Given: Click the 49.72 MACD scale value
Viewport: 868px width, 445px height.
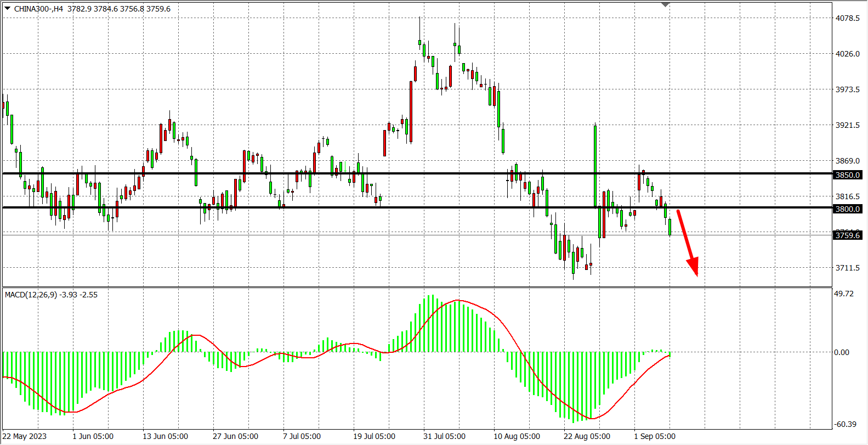Looking at the screenshot, I should pyautogui.click(x=844, y=294).
